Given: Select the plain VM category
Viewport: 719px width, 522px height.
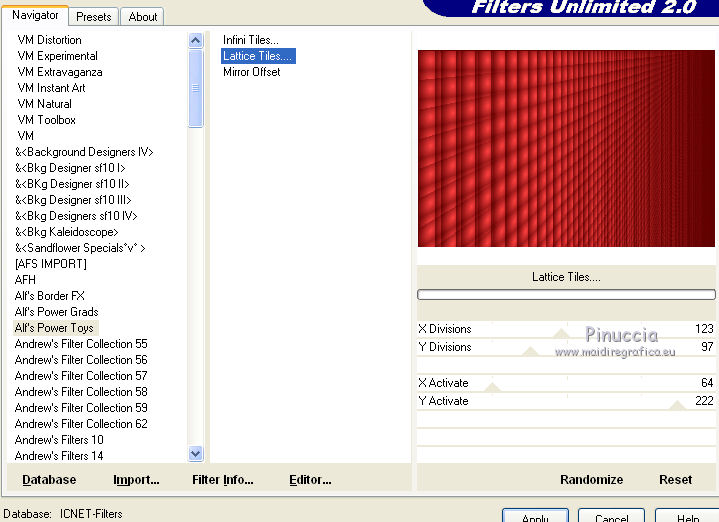Looking at the screenshot, I should (25, 136).
